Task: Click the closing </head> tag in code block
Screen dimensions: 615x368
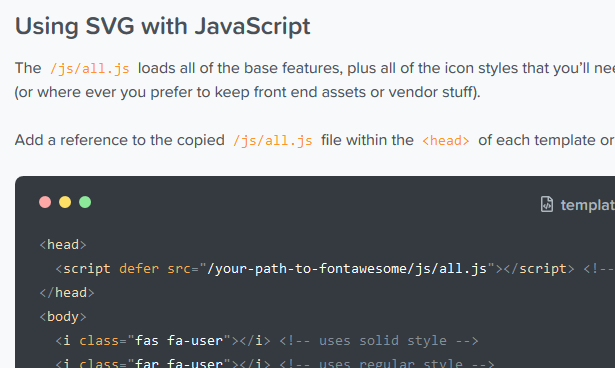Action: tap(67, 293)
